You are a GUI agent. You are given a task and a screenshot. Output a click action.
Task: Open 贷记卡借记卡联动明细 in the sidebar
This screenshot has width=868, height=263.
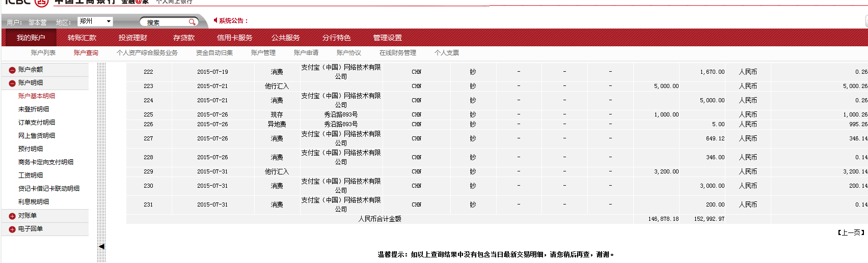coord(49,189)
